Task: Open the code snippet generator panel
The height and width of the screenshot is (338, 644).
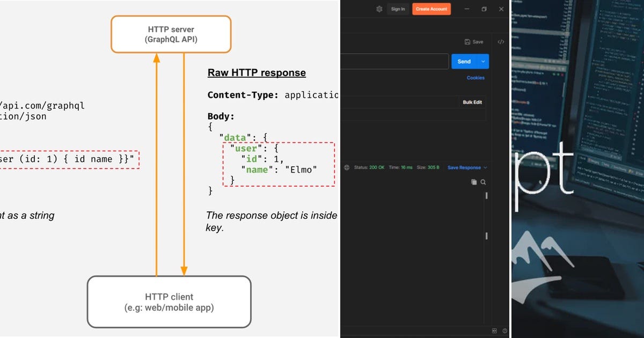Action: pyautogui.click(x=500, y=42)
